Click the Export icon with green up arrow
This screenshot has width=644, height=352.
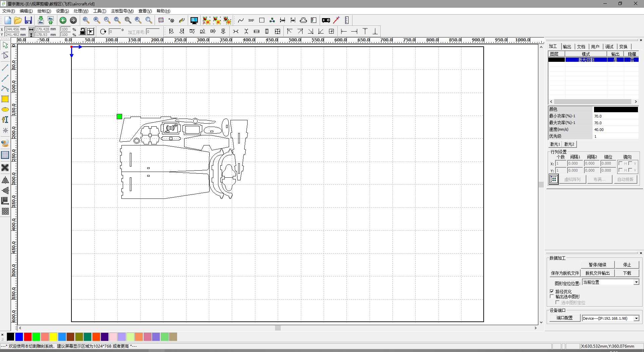coord(51,20)
